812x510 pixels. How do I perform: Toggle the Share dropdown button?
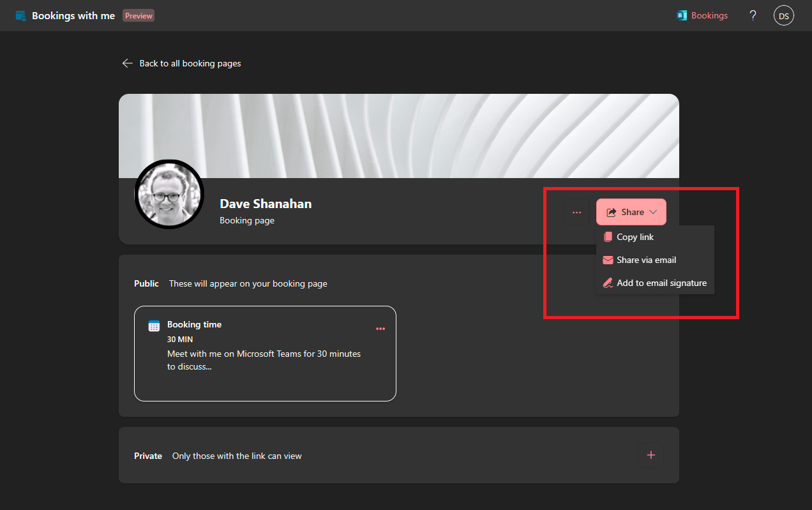coord(631,212)
